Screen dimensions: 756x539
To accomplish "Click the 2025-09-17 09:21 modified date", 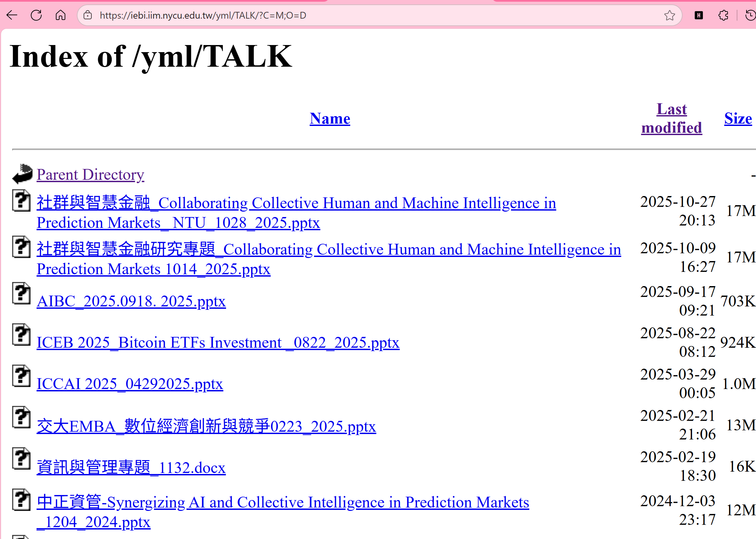I will 678,301.
